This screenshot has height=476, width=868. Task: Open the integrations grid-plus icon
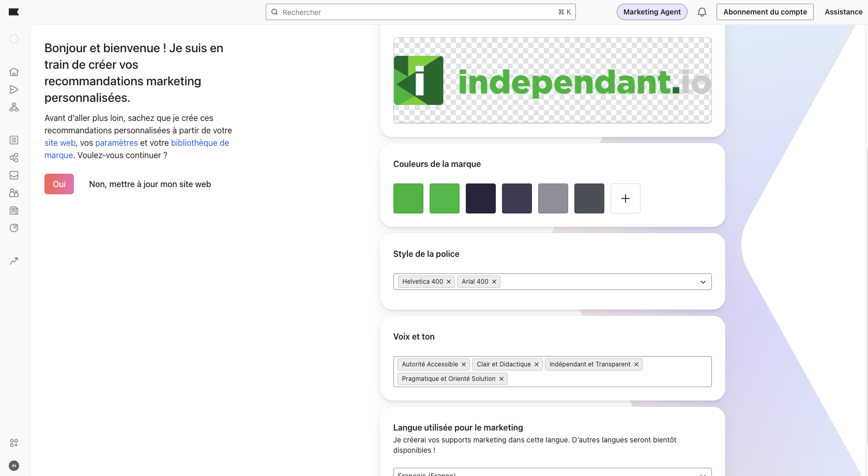(14, 443)
